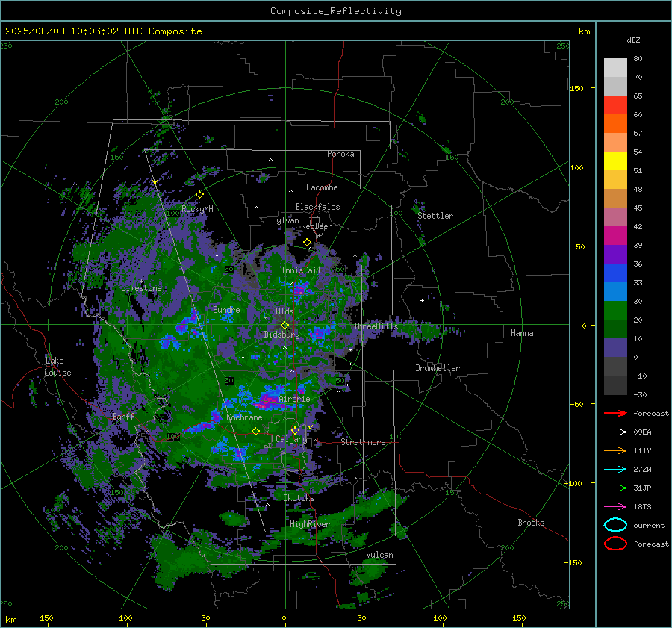Click the RedDeer city label
This screenshot has width=672, height=628.
(317, 226)
